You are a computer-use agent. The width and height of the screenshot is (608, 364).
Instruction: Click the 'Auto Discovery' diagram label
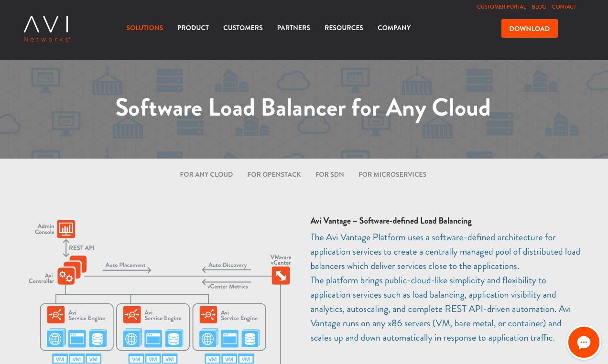coord(228,265)
